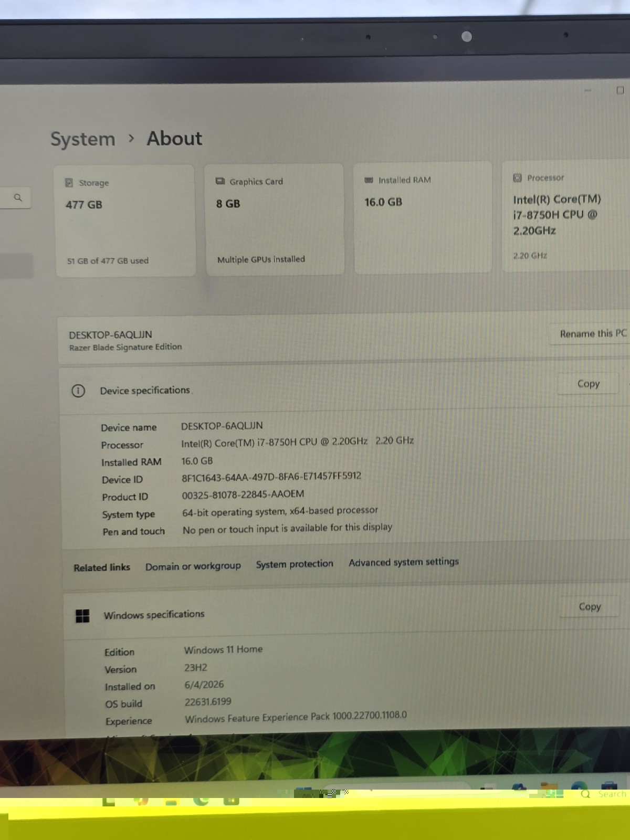The height and width of the screenshot is (840, 630).
Task: Click the OS build label
Action: tap(124, 705)
